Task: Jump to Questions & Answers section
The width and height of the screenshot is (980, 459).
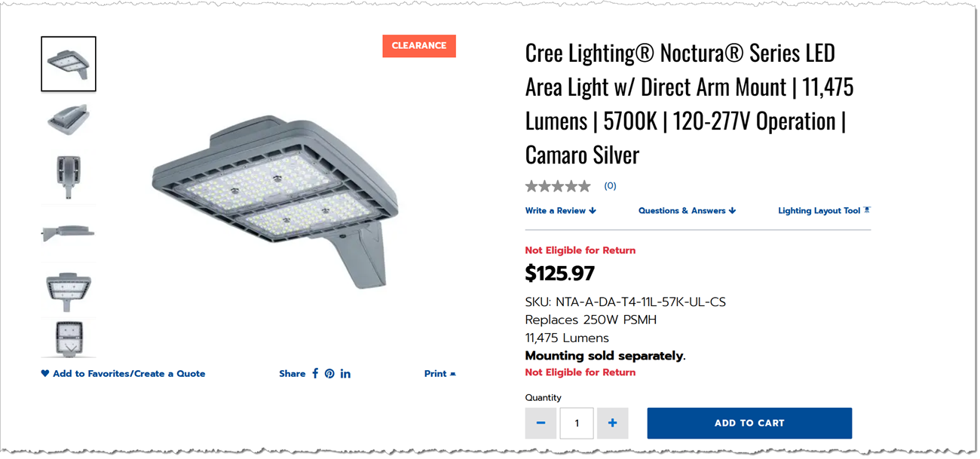Action: 687,211
